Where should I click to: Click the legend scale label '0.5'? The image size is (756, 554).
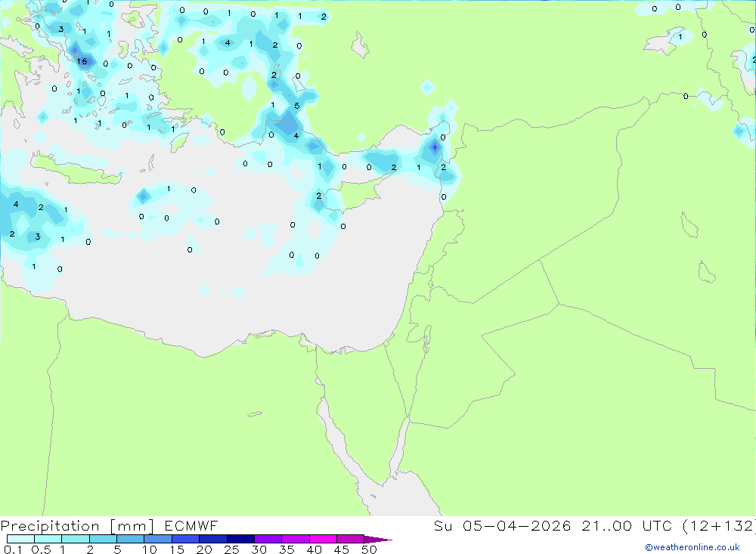tap(41, 549)
